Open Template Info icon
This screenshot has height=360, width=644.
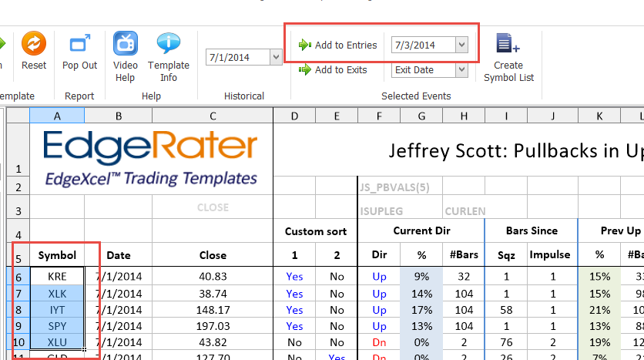(169, 43)
